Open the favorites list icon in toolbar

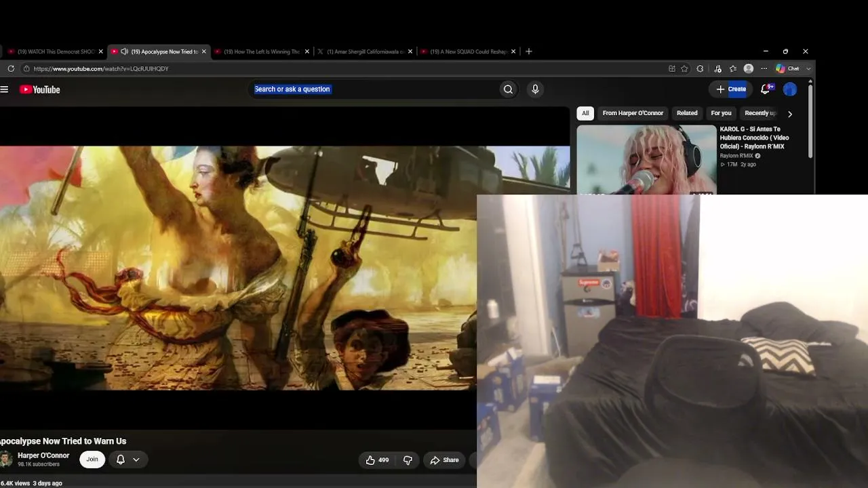tap(733, 68)
